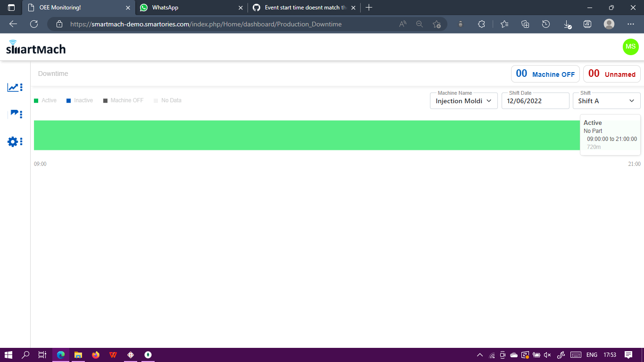644x362 pixels.
Task: Click the smartMach logo
Action: 35,47
